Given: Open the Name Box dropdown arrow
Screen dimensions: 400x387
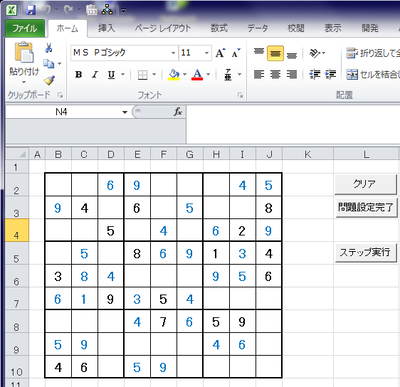Looking at the screenshot, I should tap(125, 112).
